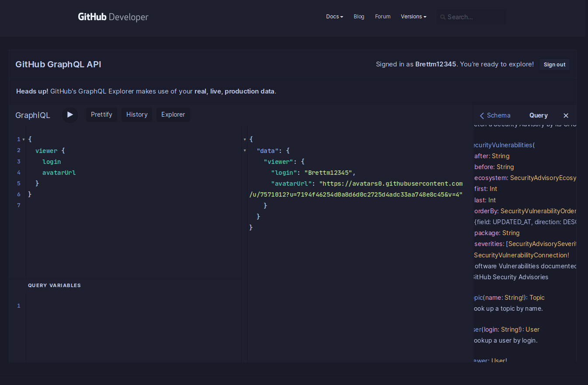
Task: Click the Brettm12345 signed-in username
Action: 436,64
